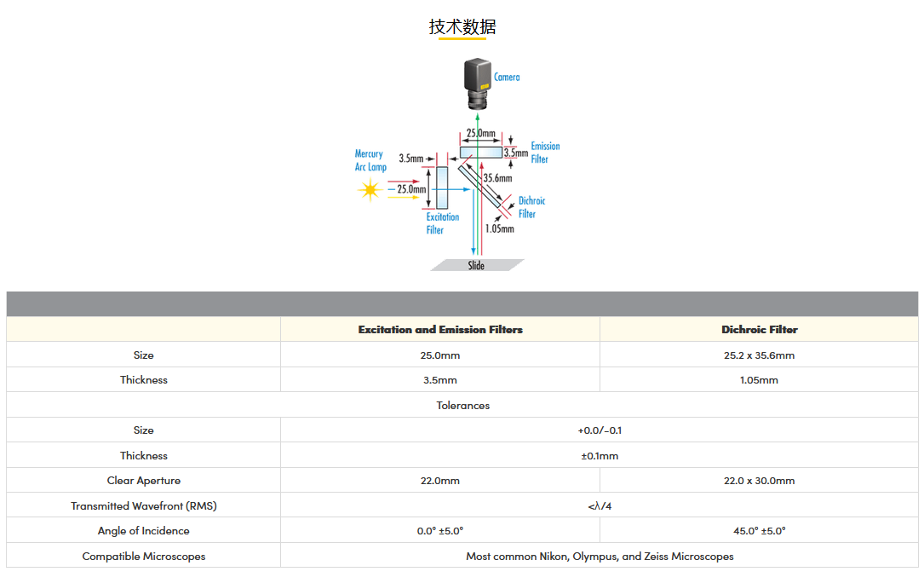Click the 技术数据 heading
This screenshot has width=924, height=583.
point(462,27)
